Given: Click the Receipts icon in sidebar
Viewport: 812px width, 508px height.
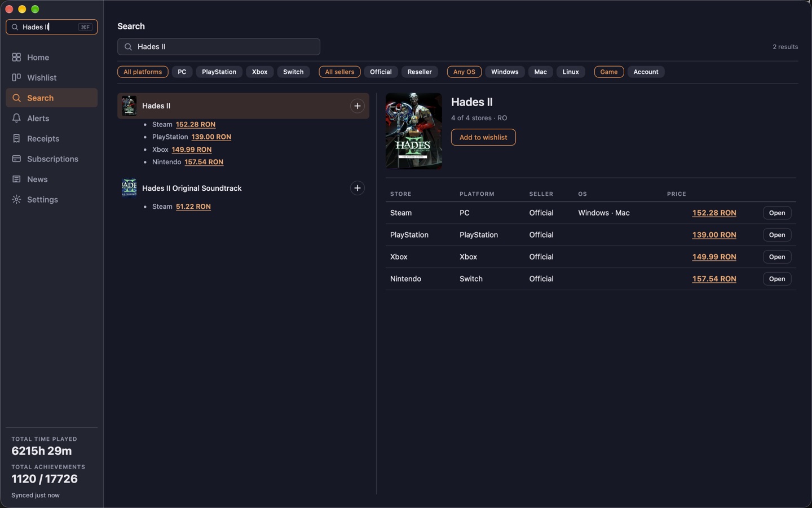Looking at the screenshot, I should 16,139.
